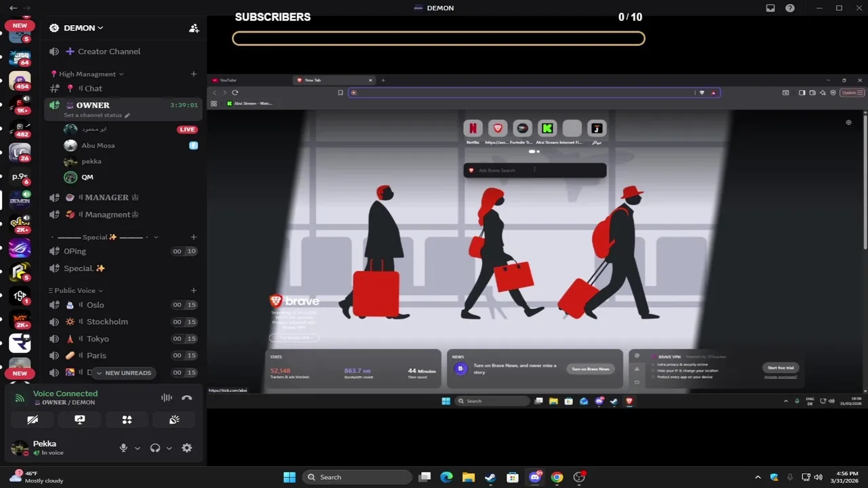
Task: Jump to NEW UNREADS
Action: pyautogui.click(x=124, y=373)
